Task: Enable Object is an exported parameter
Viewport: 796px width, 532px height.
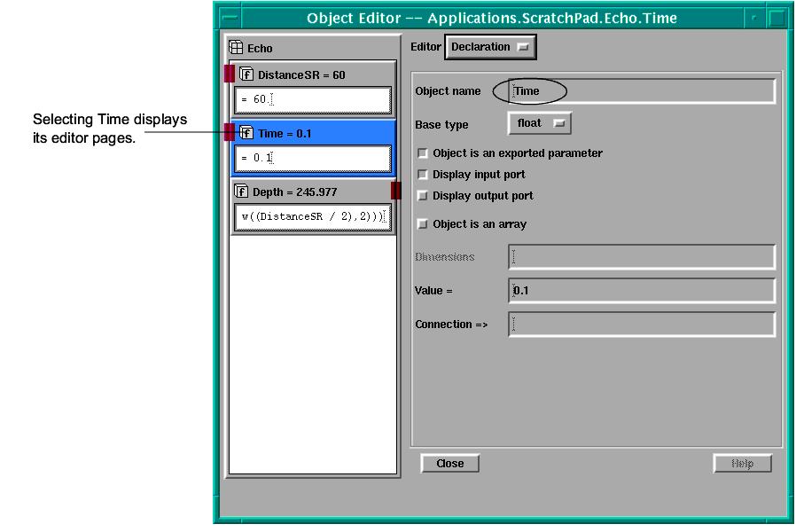Action: [x=423, y=153]
